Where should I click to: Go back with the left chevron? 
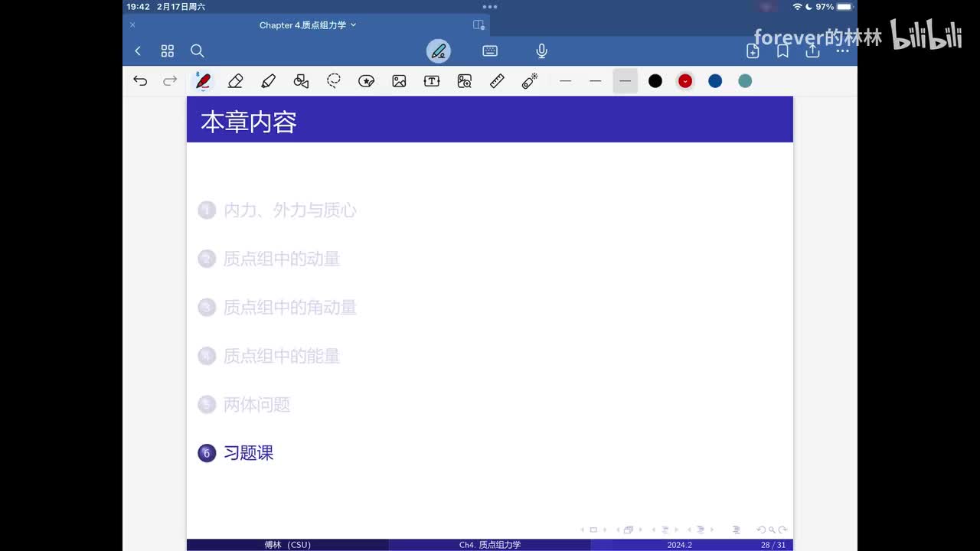[x=138, y=51]
